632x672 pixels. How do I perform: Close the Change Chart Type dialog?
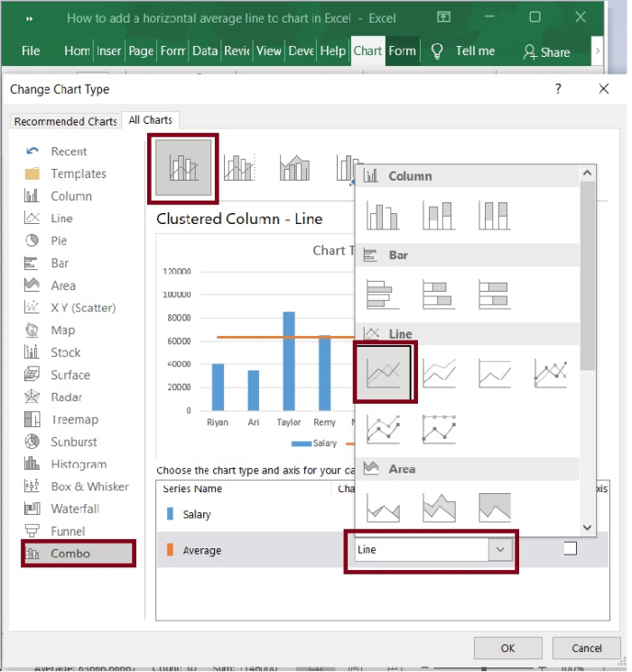[604, 89]
